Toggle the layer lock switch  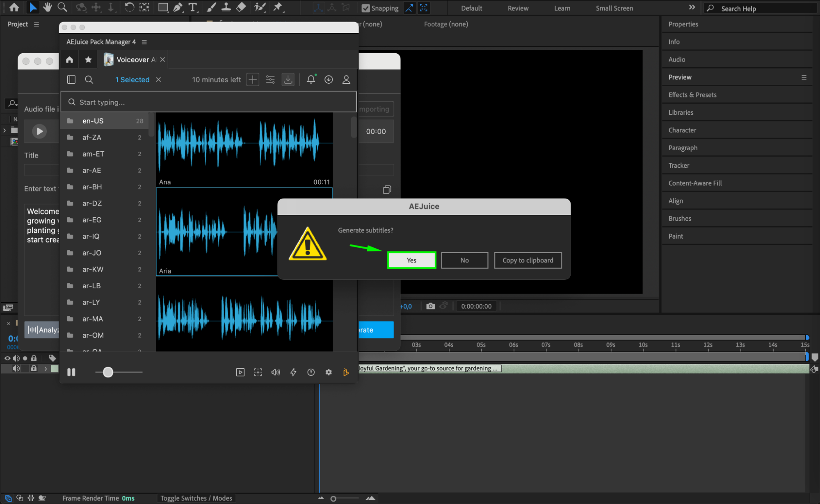point(34,368)
